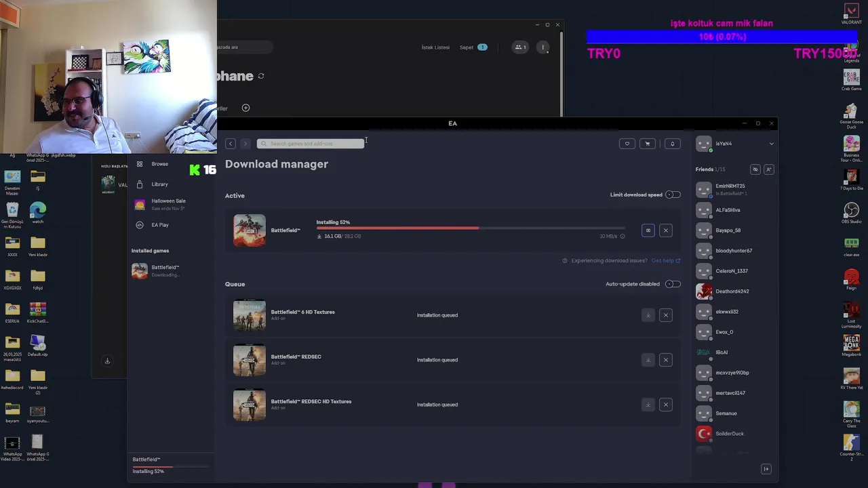Open VALORANT desktop shortcut

pyautogui.click(x=852, y=14)
